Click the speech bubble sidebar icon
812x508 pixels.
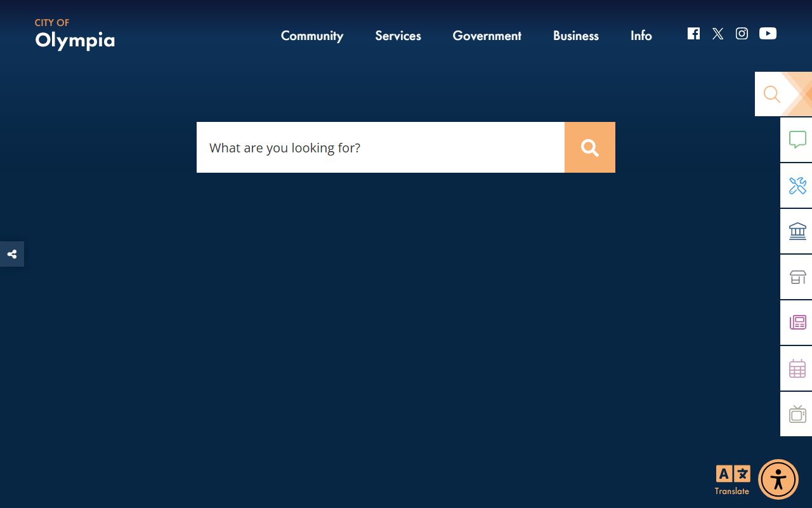coord(797,140)
